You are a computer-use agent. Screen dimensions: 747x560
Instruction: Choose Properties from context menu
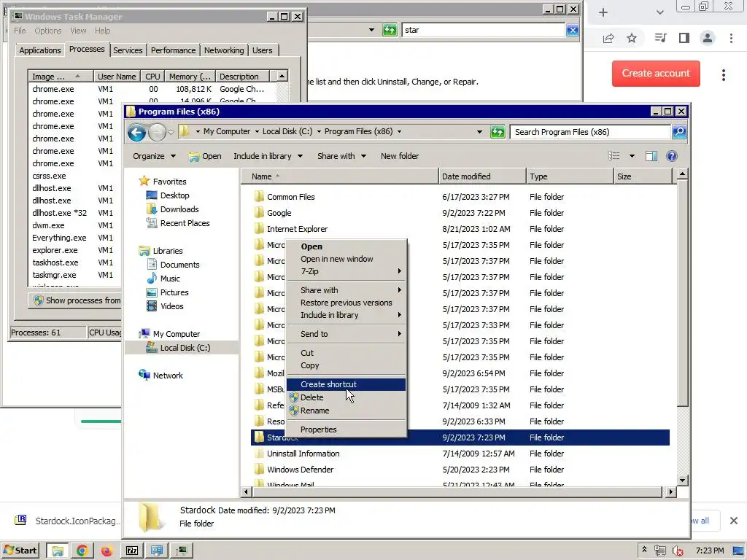(346, 429)
